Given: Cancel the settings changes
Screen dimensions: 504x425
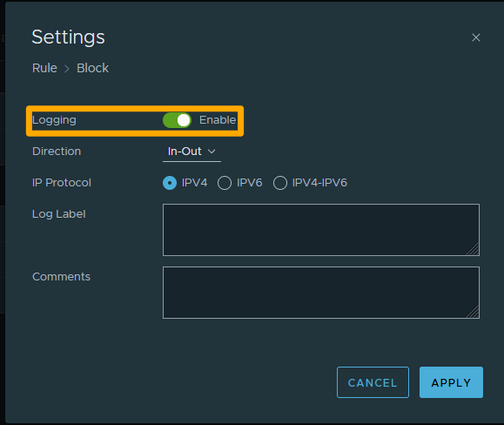Looking at the screenshot, I should (x=373, y=382).
